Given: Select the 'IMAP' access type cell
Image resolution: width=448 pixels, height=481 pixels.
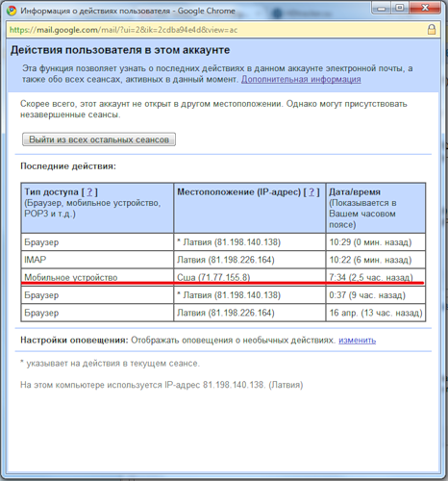Looking at the screenshot, I should (x=97, y=260).
